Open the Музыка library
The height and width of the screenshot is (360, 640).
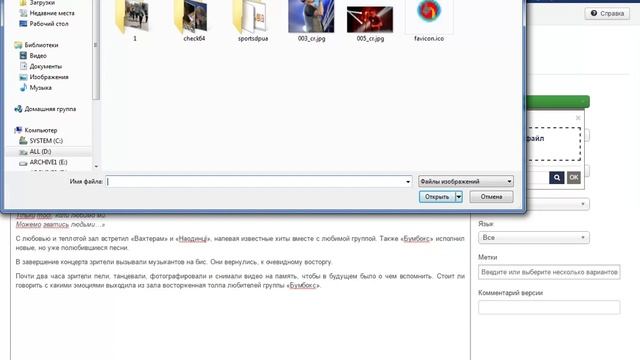[40, 87]
